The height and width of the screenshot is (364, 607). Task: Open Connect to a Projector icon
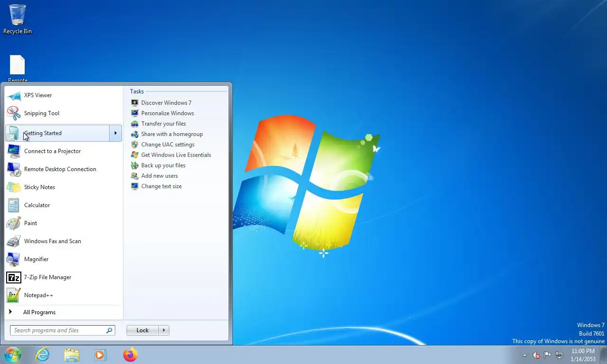point(14,151)
